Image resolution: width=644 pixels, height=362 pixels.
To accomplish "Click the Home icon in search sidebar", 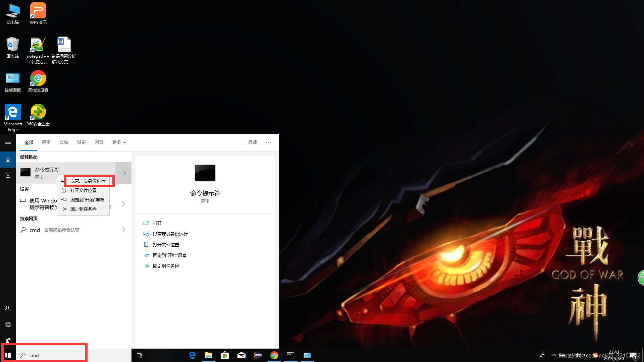I will pyautogui.click(x=8, y=160).
